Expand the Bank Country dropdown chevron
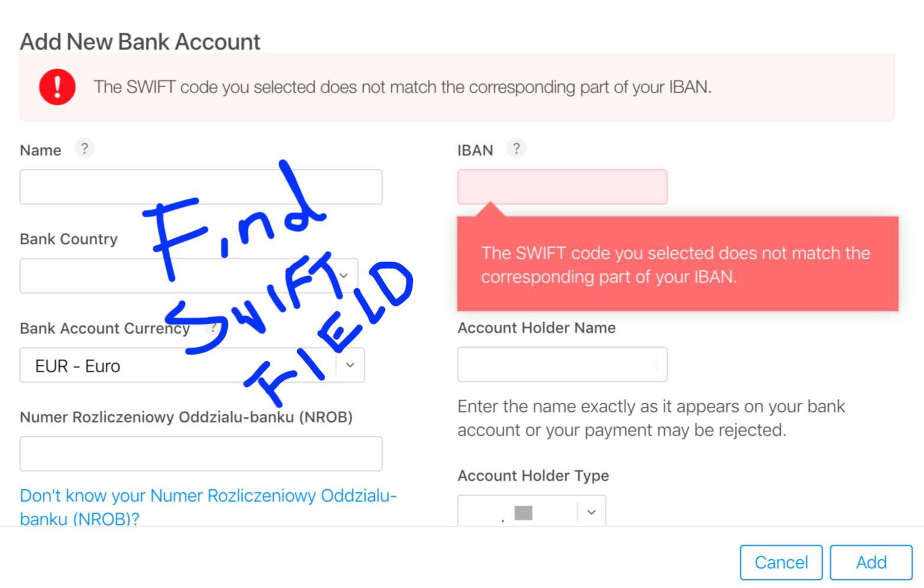Viewport: 924px width, 588px height. [x=344, y=276]
